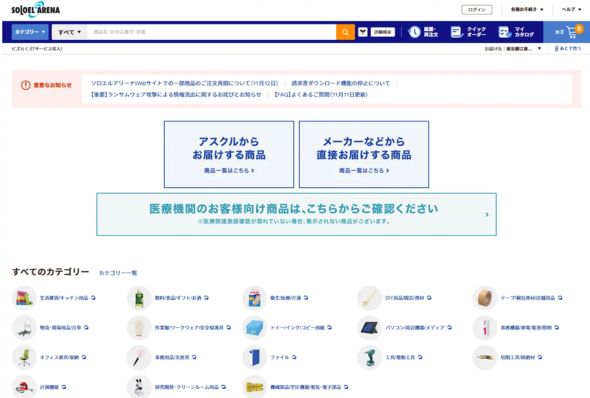The width and height of the screenshot is (590, 398).
Task: Click the ファイル category link text
Action: (x=280, y=357)
